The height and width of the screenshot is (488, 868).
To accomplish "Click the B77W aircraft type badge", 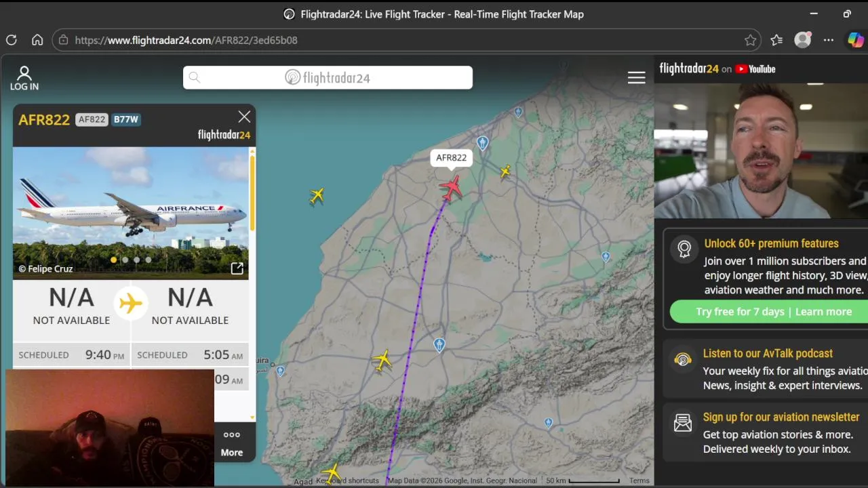I will pyautogui.click(x=126, y=119).
